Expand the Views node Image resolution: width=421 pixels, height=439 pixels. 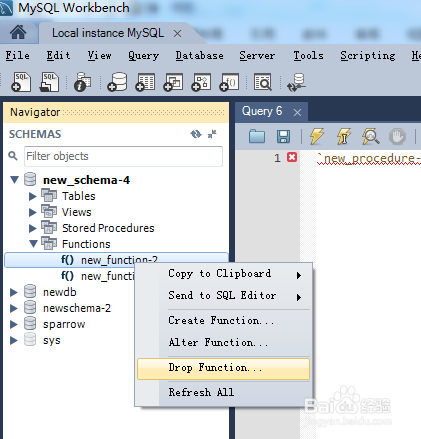pos(33,212)
